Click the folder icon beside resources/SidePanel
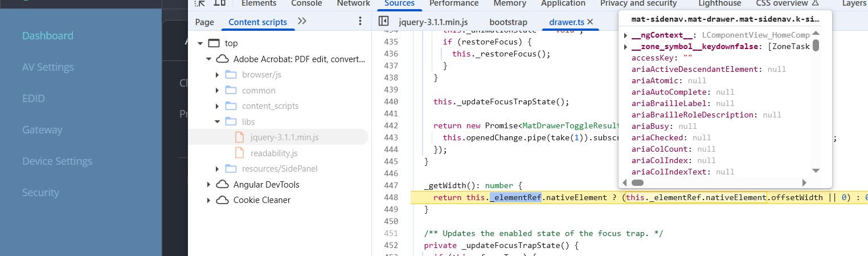The height and width of the screenshot is (256, 868). tap(231, 169)
